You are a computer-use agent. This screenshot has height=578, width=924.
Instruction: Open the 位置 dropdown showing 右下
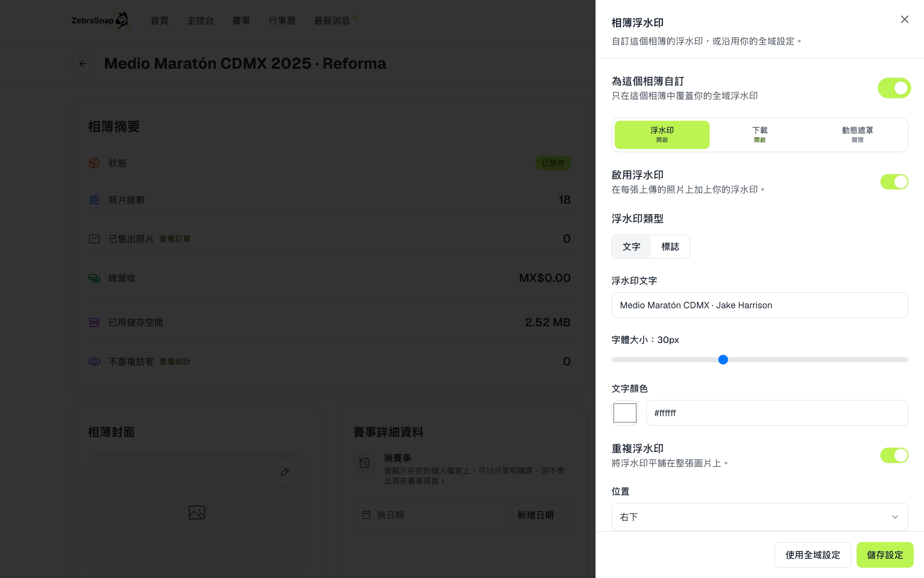759,517
